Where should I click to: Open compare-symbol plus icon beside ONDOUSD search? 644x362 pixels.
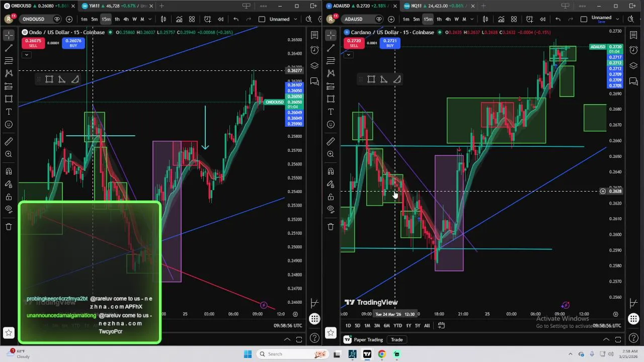coord(69,19)
